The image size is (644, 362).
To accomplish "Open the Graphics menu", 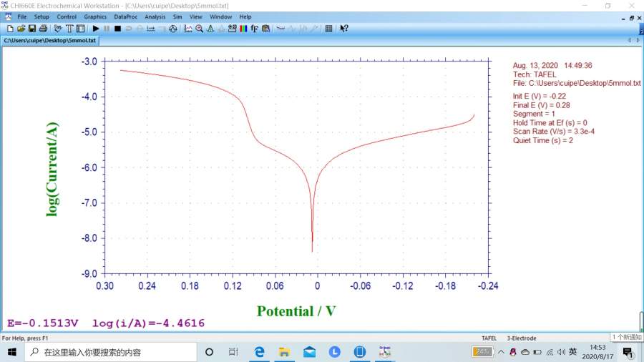I will coord(95,16).
